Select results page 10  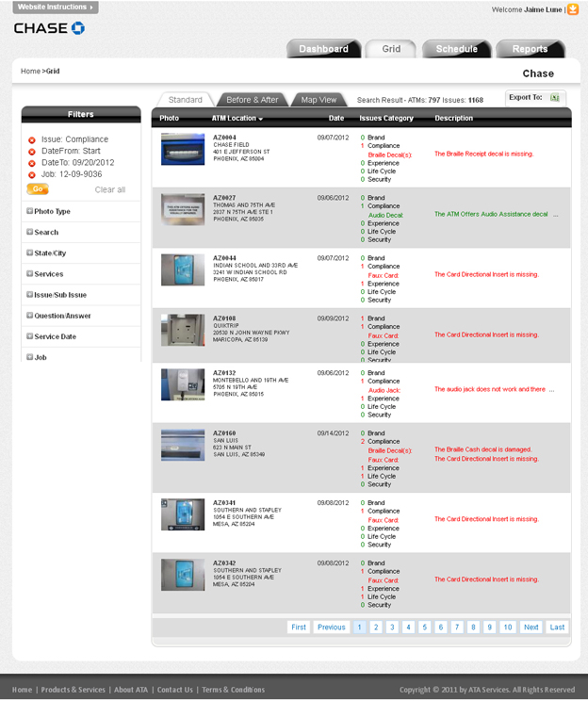point(508,628)
